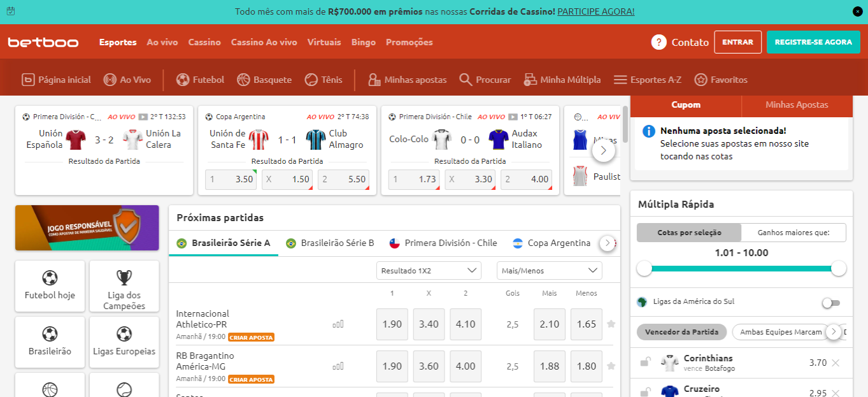Click the left handle of the odds range slider
The image size is (868, 397).
644,268
